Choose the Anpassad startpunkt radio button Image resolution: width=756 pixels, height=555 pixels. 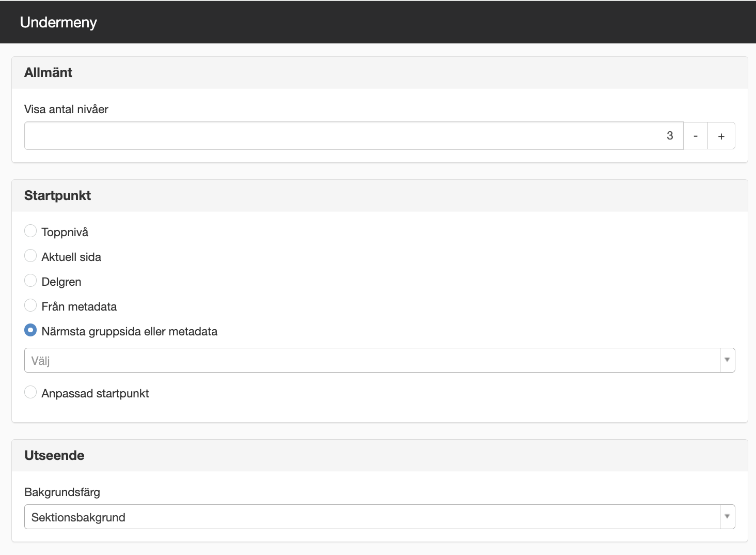coord(30,392)
